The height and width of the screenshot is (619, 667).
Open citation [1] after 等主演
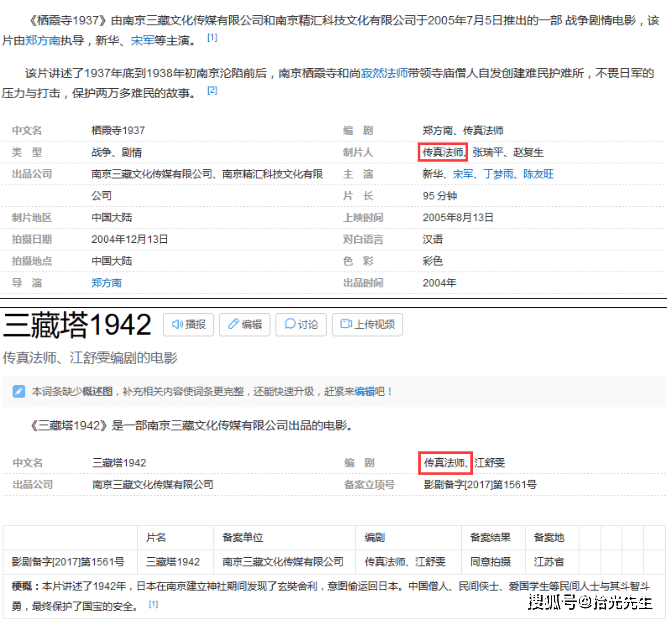(212, 38)
